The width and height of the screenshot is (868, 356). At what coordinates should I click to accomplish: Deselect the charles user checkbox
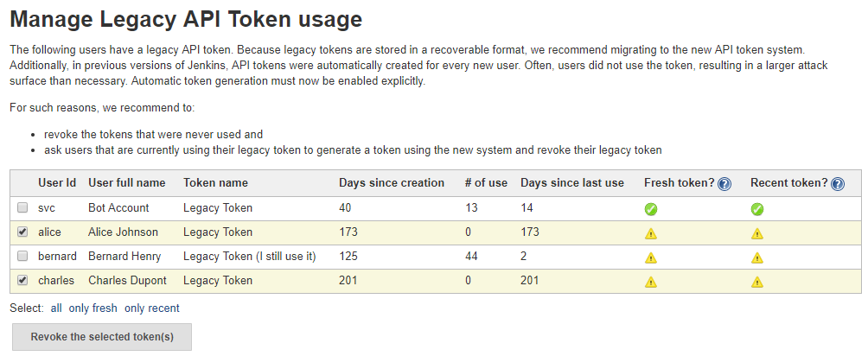click(22, 281)
